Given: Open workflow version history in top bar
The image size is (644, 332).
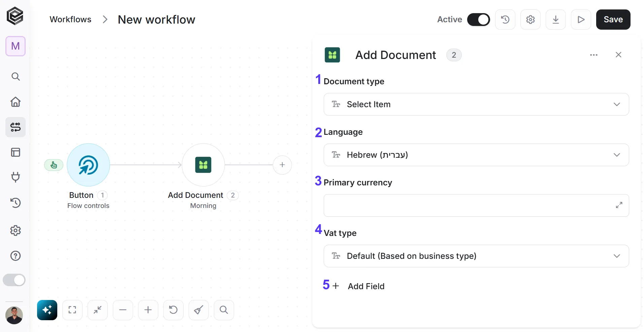Looking at the screenshot, I should tap(505, 20).
